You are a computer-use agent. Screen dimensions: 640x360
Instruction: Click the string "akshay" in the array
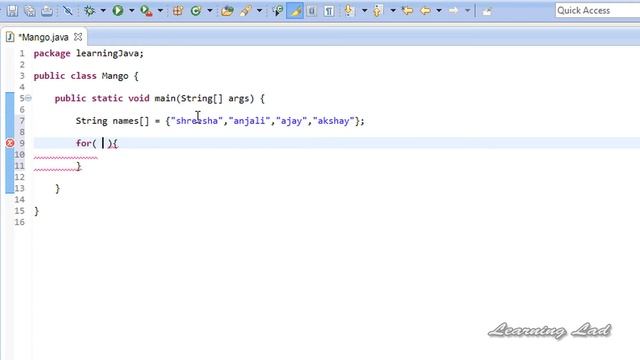click(333, 121)
